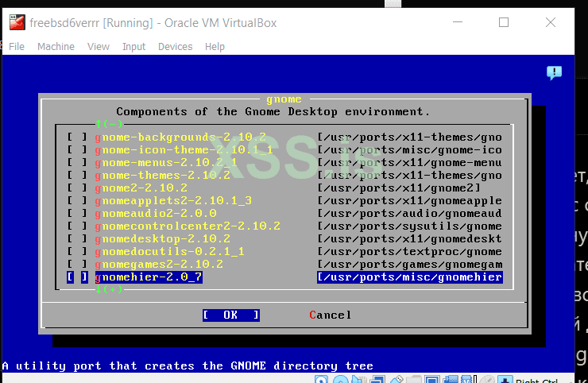This screenshot has width=588, height=383.
Task: Open the View menu
Action: point(99,47)
